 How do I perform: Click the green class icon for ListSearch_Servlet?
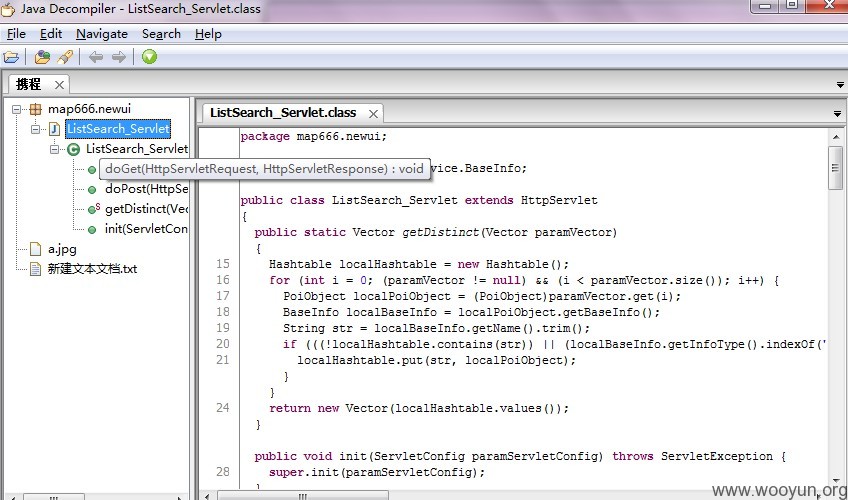coord(74,149)
